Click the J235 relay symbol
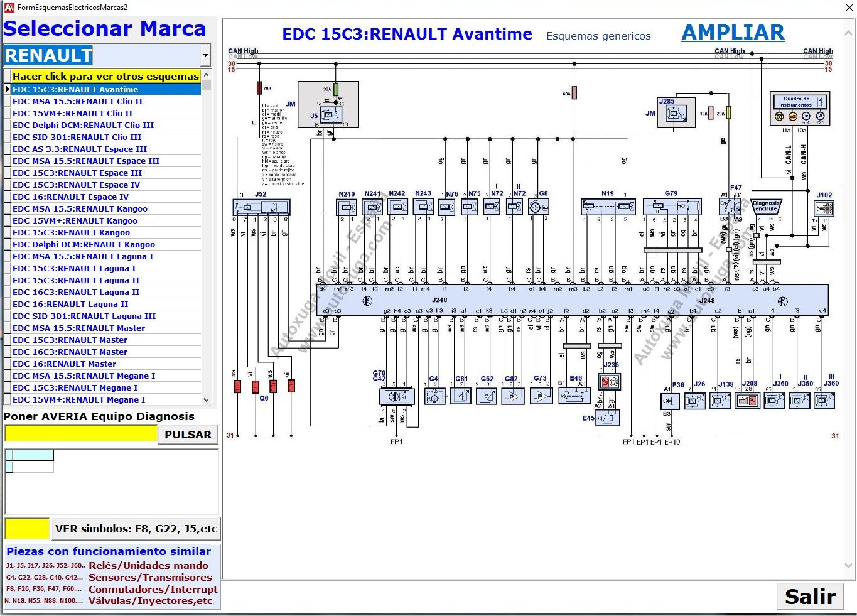This screenshot has height=616, width=857. point(610,381)
